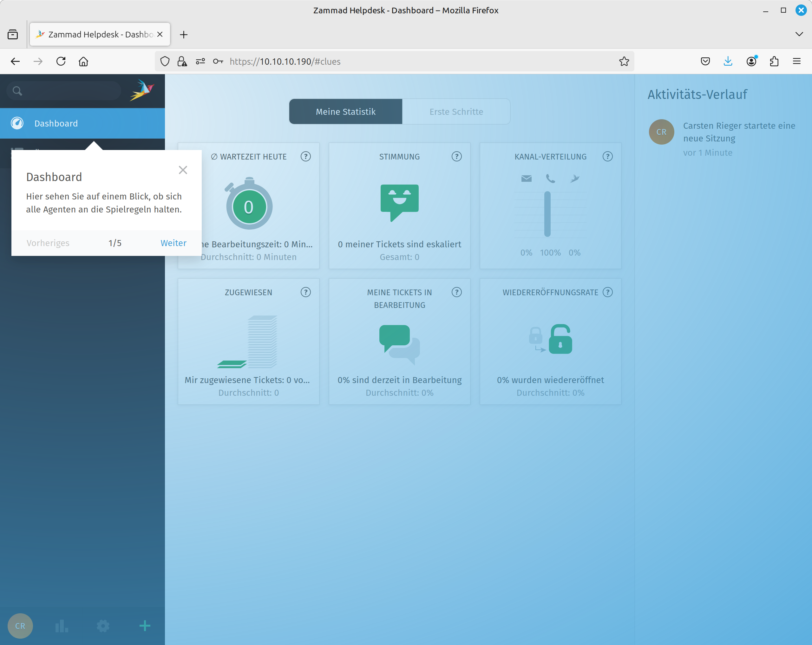Click the phone channel icon
This screenshot has width=812, height=645.
click(x=550, y=179)
